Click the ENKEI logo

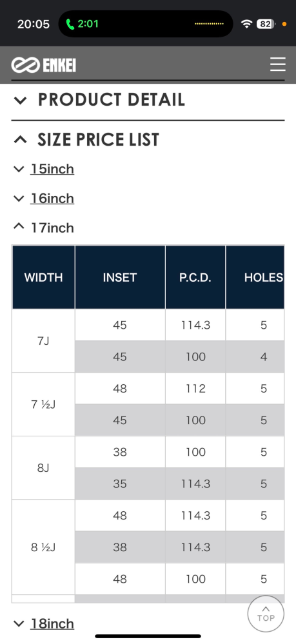tap(44, 65)
